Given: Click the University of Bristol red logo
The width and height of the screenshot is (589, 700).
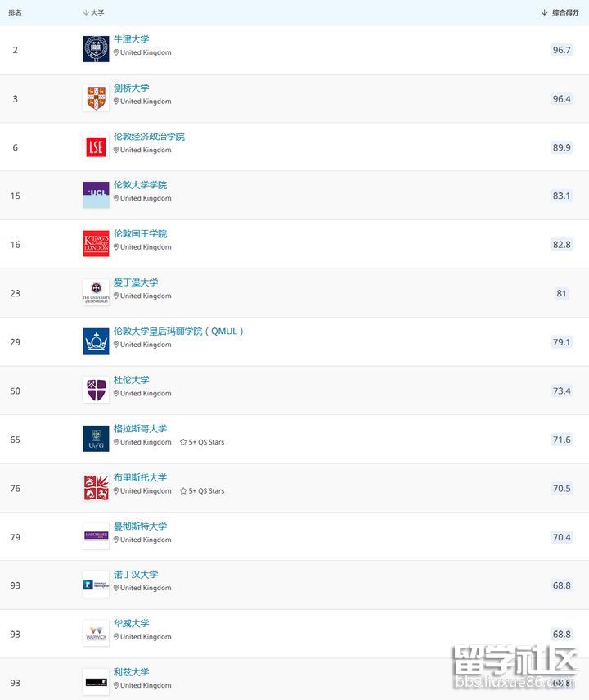Looking at the screenshot, I should click(96, 488).
